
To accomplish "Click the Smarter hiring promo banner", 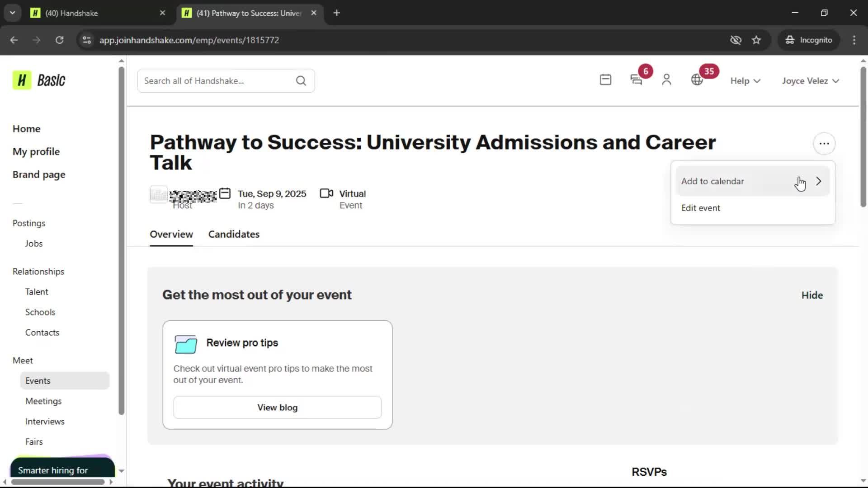I will click(62, 467).
